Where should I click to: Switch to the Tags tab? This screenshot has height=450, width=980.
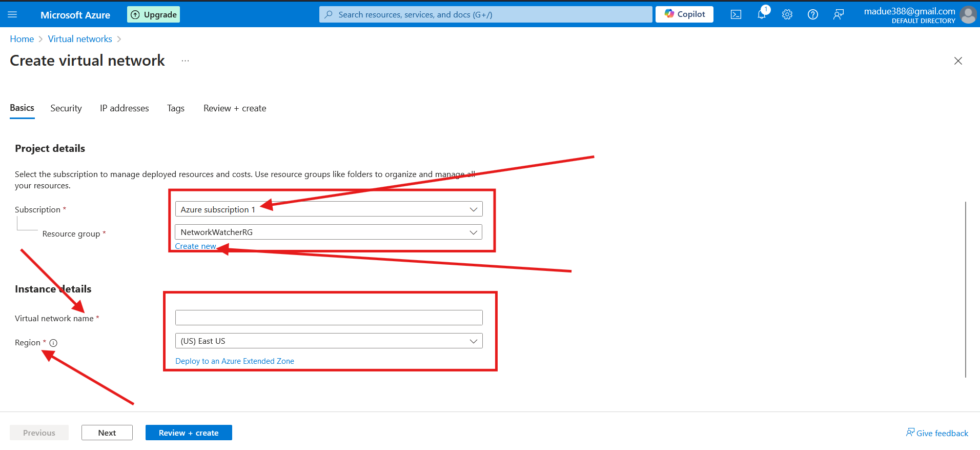tap(176, 108)
